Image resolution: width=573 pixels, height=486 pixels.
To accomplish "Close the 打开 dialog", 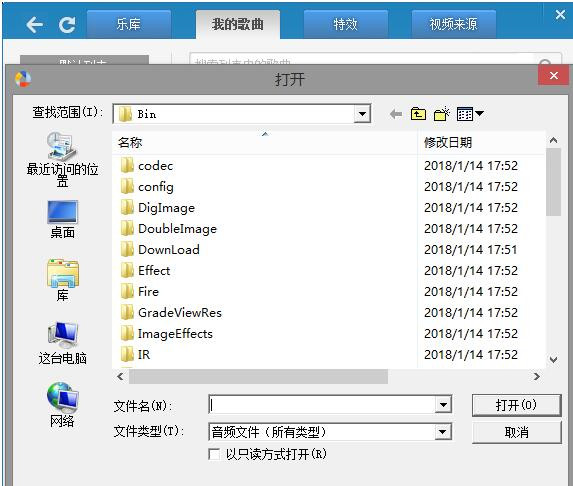I will tap(553, 75).
